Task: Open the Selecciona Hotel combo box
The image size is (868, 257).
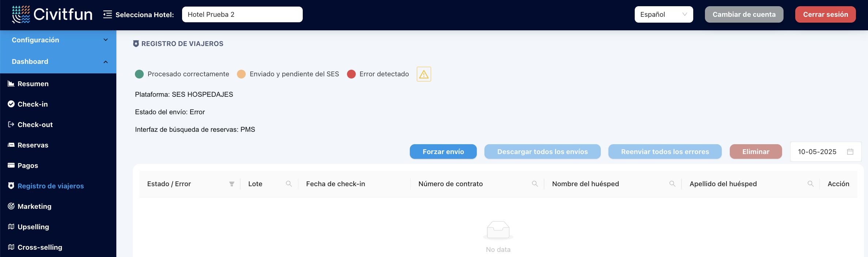Action: point(242,15)
